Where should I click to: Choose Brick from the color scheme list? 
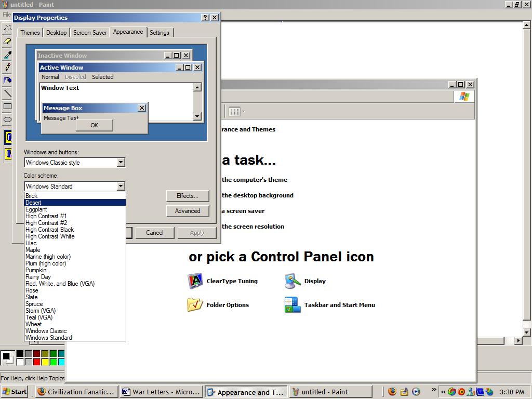75,196
